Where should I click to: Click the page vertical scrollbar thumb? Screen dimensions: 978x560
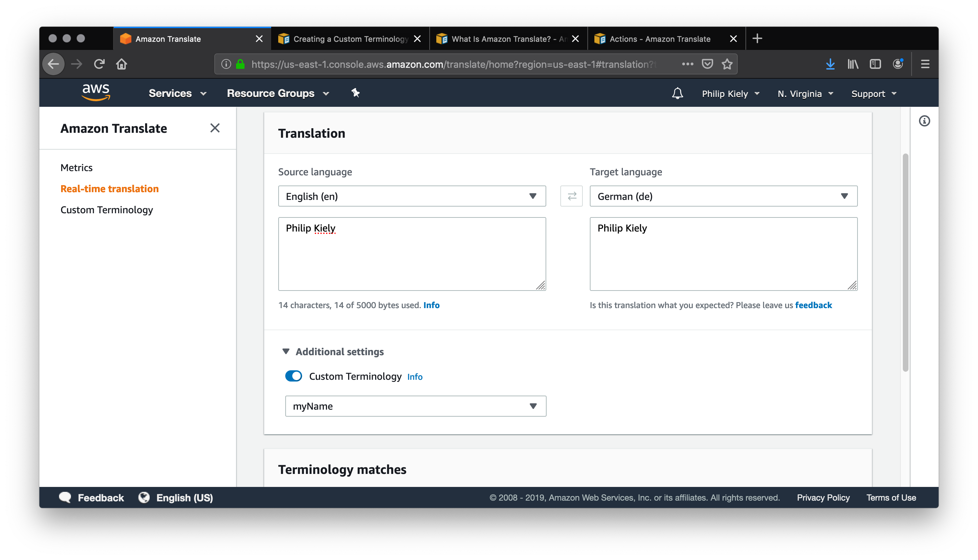tap(906, 263)
